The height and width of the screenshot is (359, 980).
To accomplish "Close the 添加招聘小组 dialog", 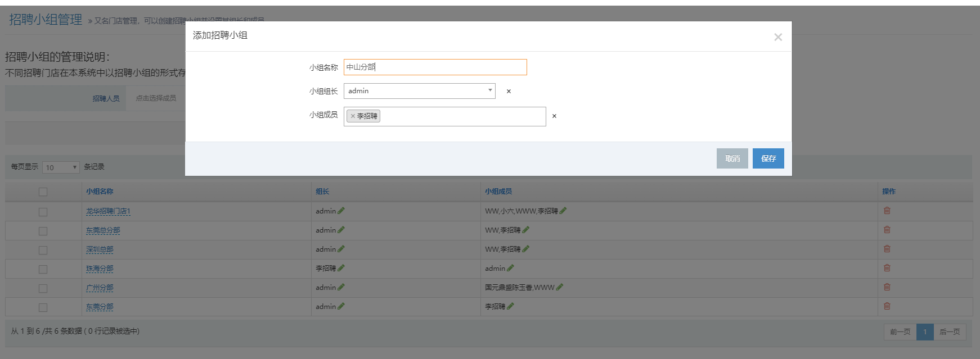I will [777, 37].
